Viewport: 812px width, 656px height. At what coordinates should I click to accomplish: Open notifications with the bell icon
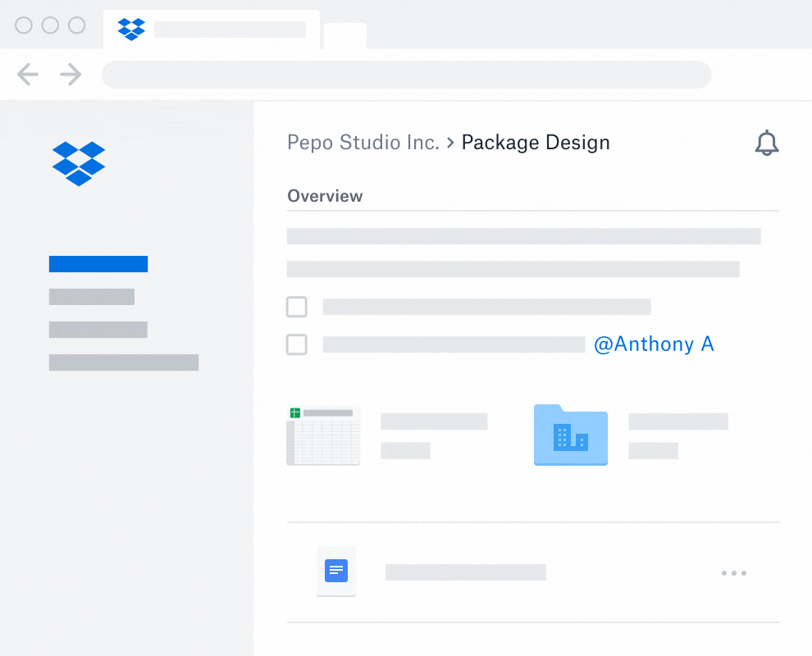[767, 142]
